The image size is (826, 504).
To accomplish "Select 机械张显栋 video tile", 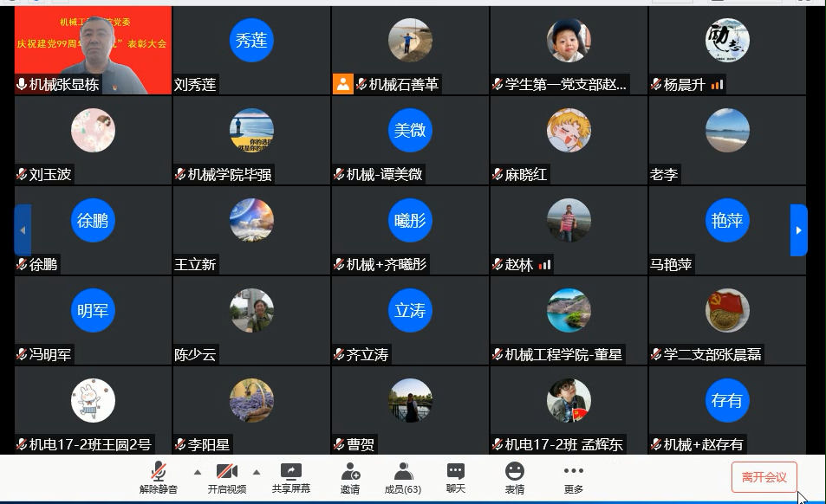I will coord(93,50).
